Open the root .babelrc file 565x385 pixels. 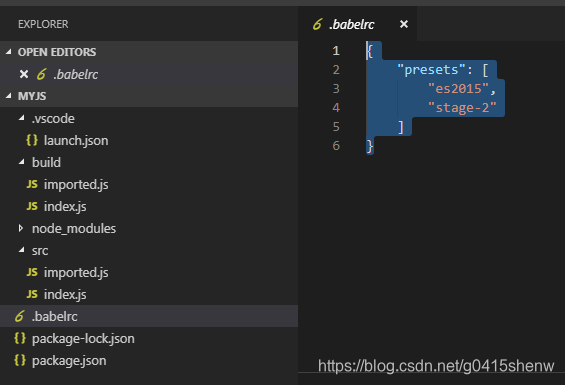point(149,316)
